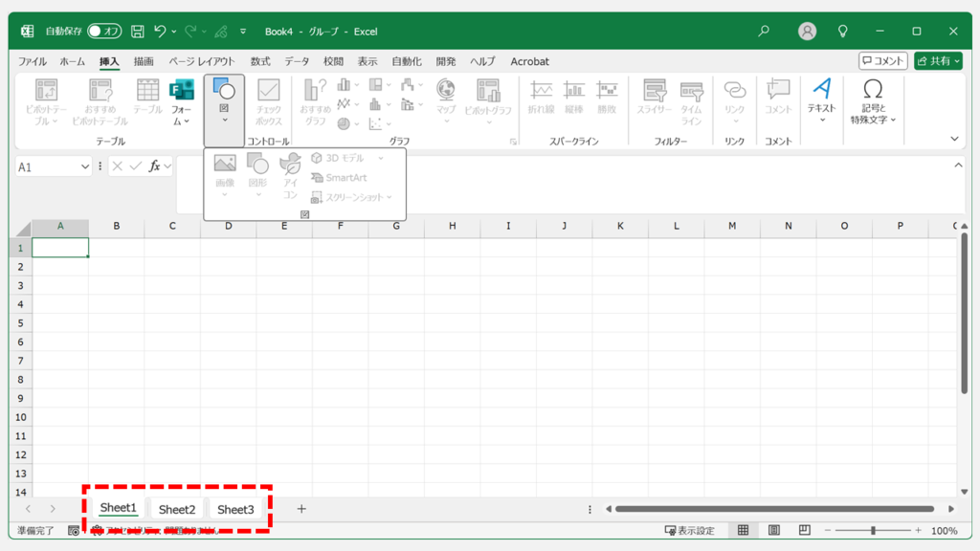Click the コメント button

click(x=882, y=60)
